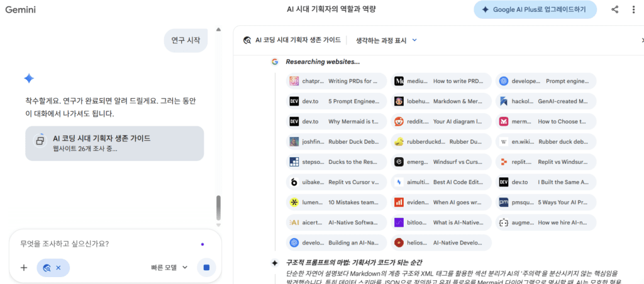Open reddit Your AI diagram chip
Viewport: 644px width, 284px height.
(x=441, y=121)
